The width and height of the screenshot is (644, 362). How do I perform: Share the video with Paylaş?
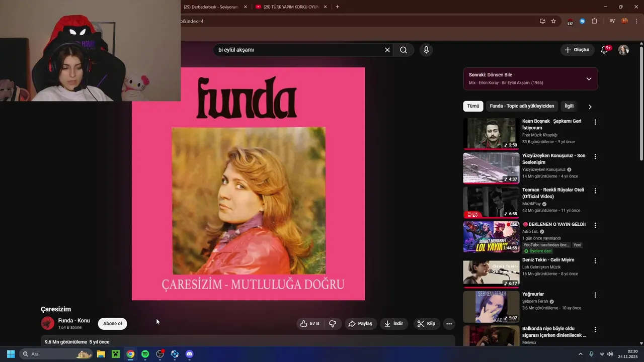point(360,324)
